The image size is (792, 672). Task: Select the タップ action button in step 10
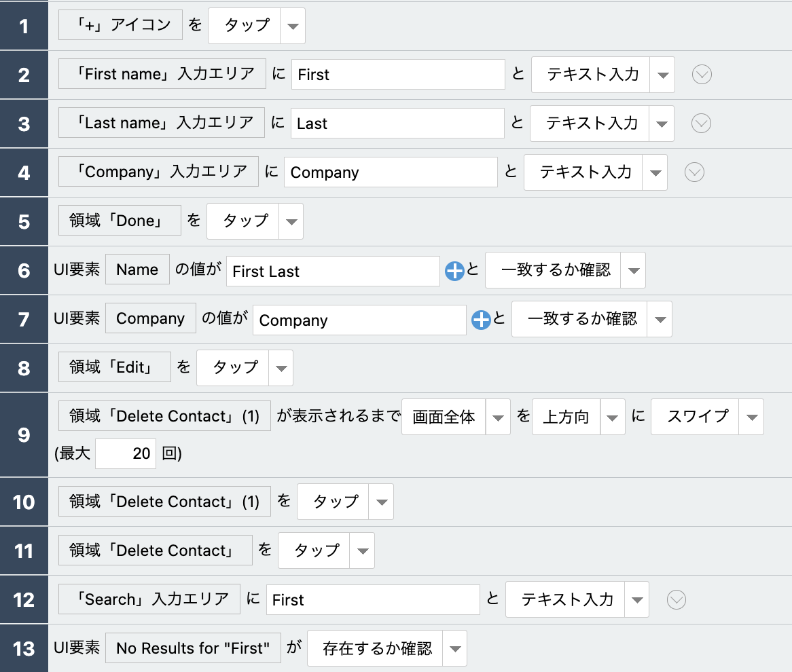334,502
